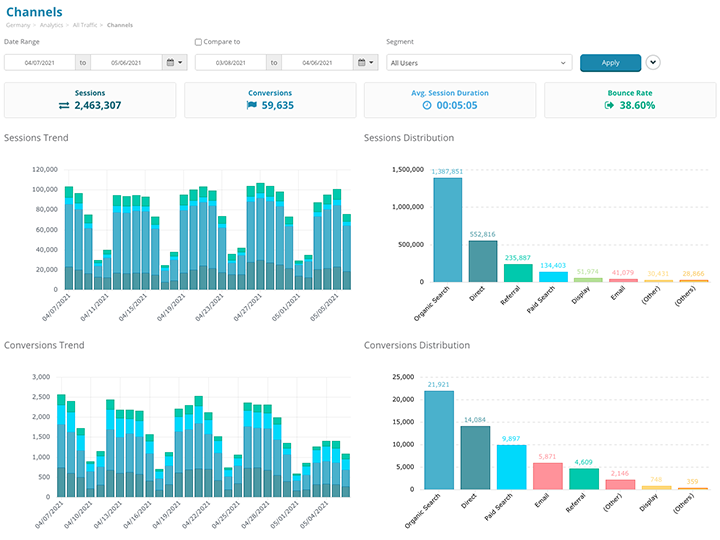Edit the 05/06/2021 end date field
720x540 pixels.
126,62
